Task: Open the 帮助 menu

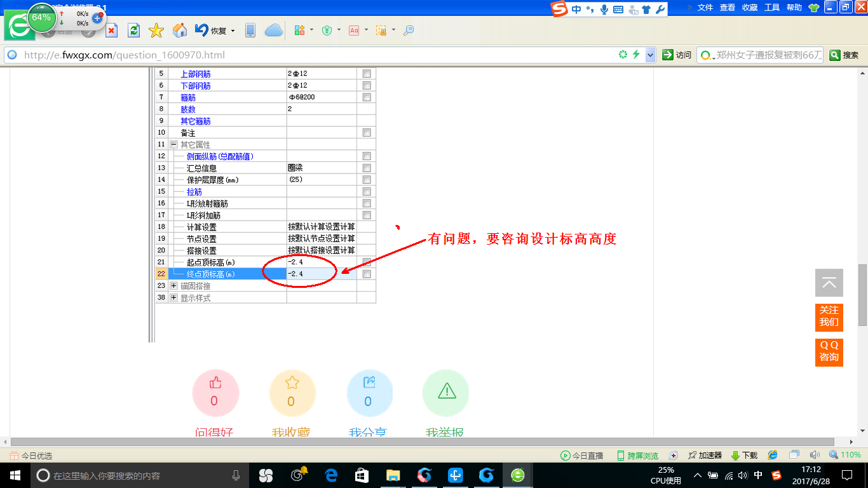Action: (794, 8)
